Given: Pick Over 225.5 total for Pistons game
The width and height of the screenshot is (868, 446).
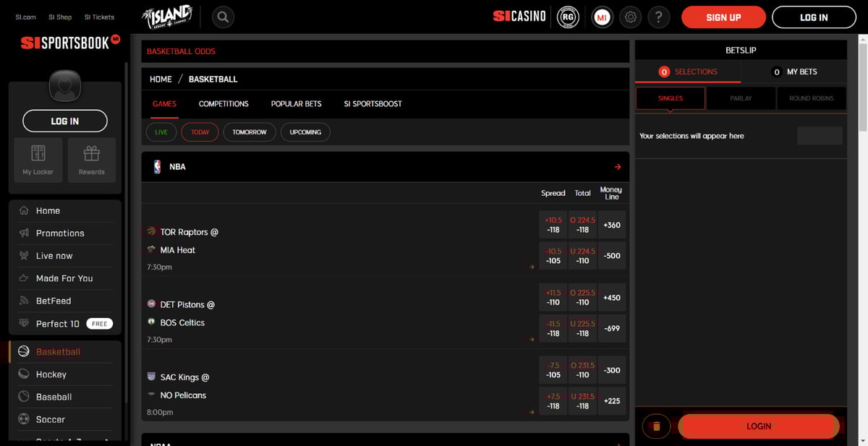Looking at the screenshot, I should click(582, 298).
